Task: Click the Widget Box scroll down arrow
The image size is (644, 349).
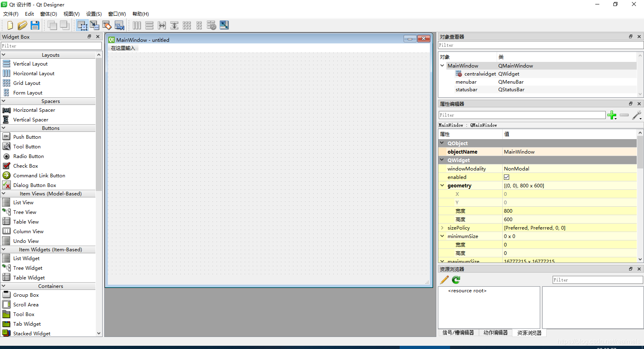Action: click(x=99, y=333)
